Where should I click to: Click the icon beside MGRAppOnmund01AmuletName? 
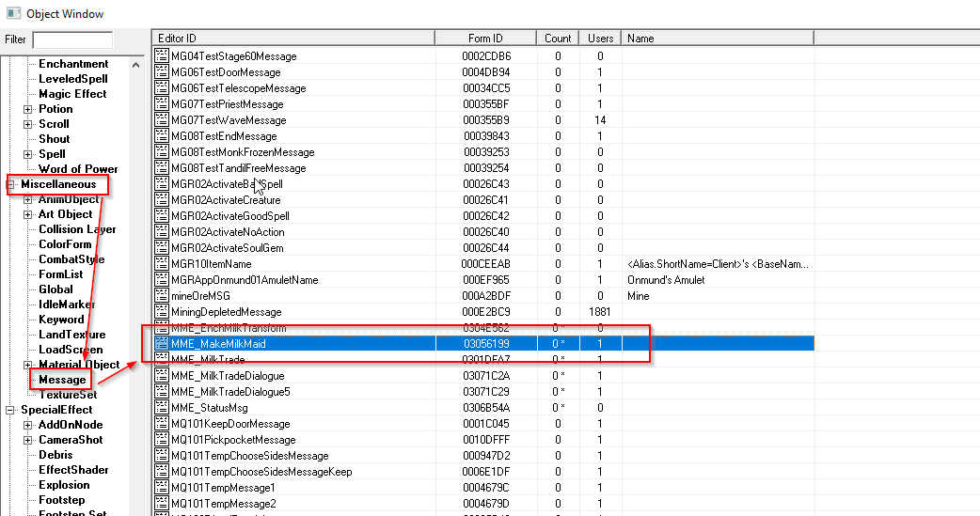coord(162,280)
